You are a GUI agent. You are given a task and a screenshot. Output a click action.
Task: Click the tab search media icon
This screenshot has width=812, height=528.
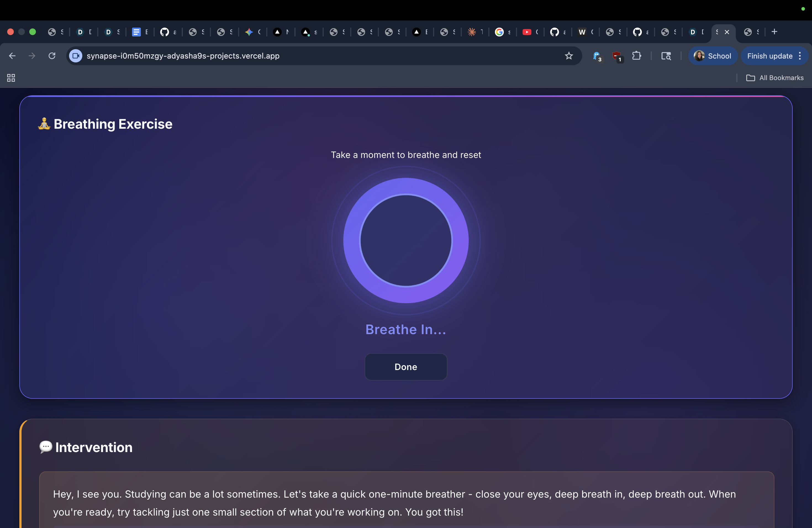pos(666,56)
